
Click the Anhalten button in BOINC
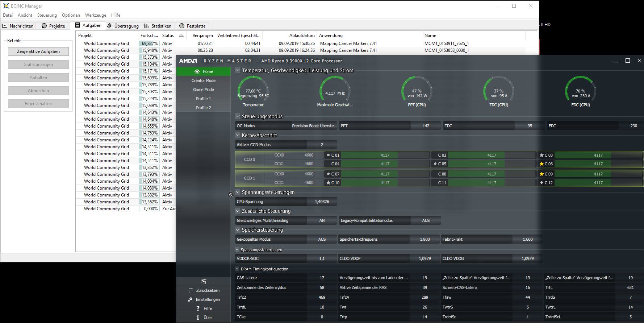(38, 78)
